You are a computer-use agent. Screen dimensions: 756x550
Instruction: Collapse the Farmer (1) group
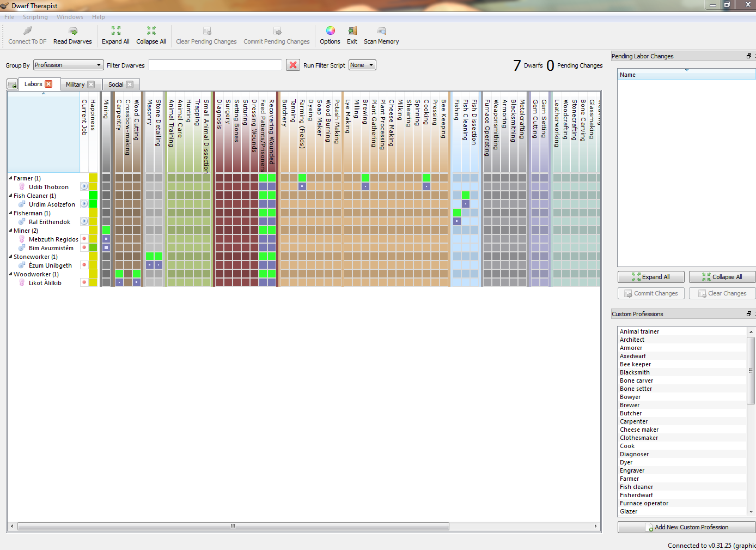[10, 178]
